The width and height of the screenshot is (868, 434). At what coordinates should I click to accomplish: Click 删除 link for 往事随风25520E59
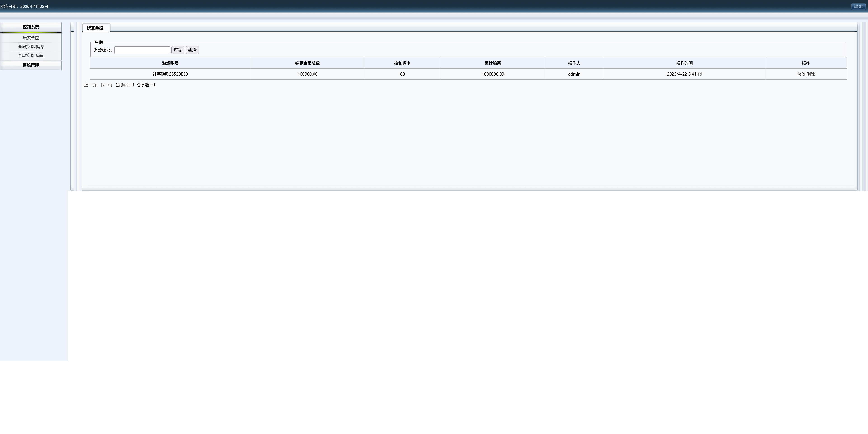(x=811, y=74)
